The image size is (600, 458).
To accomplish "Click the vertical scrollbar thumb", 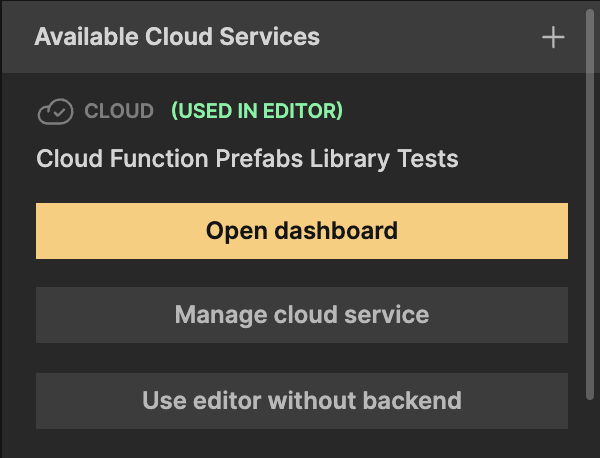I will (x=586, y=200).
